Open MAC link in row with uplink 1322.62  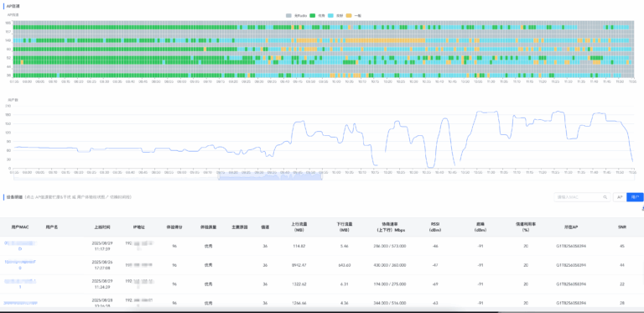point(20,284)
